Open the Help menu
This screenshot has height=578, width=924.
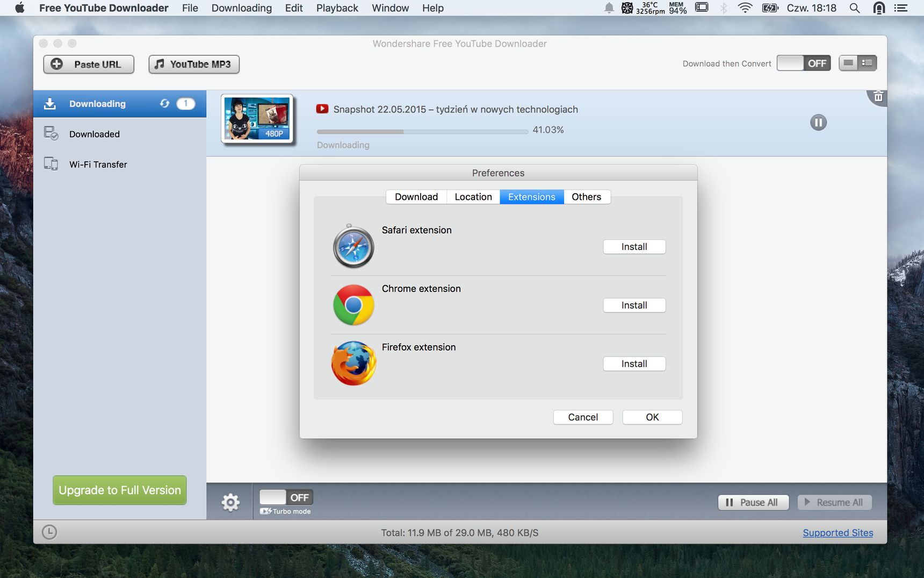coord(433,8)
